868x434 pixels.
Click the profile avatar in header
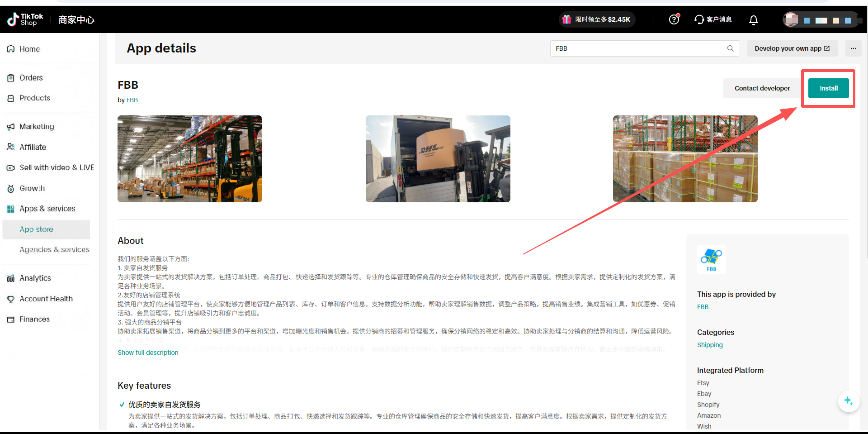[x=791, y=19]
